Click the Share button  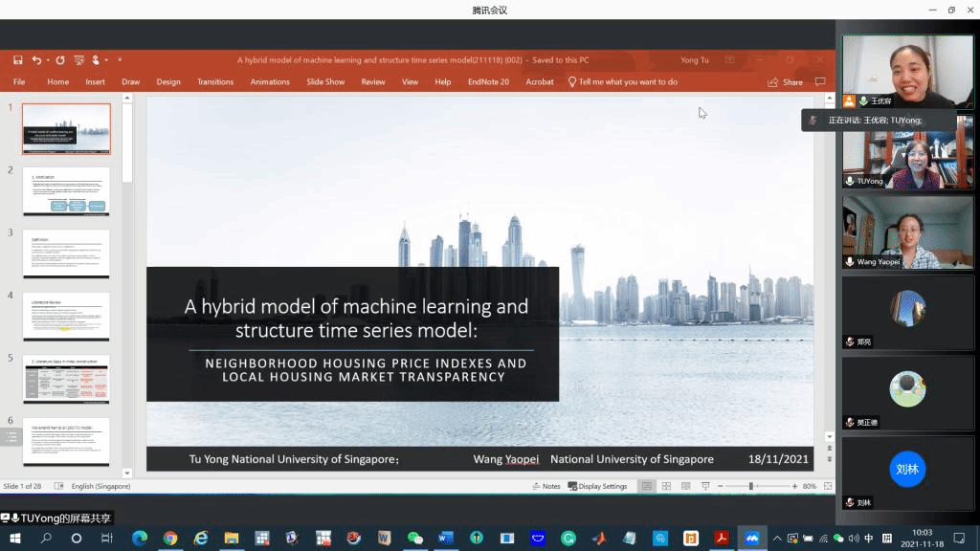coord(786,82)
